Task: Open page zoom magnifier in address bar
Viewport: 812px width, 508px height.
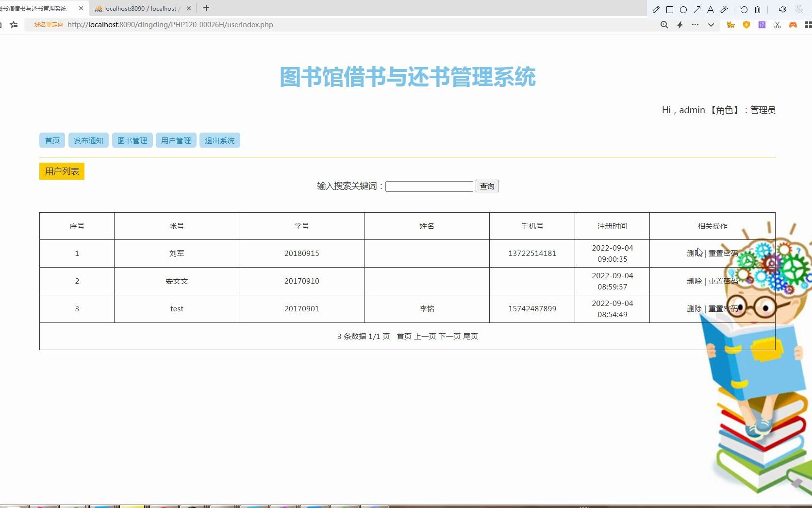Action: [664, 25]
